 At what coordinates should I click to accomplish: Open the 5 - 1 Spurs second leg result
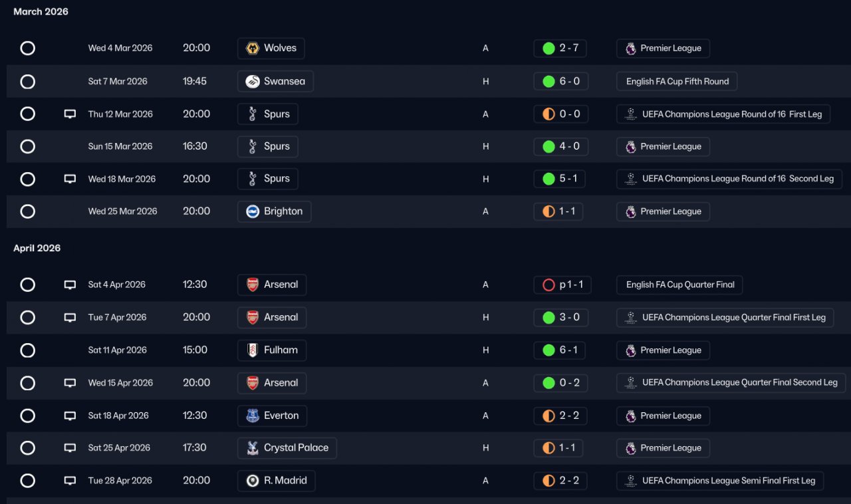tap(560, 179)
